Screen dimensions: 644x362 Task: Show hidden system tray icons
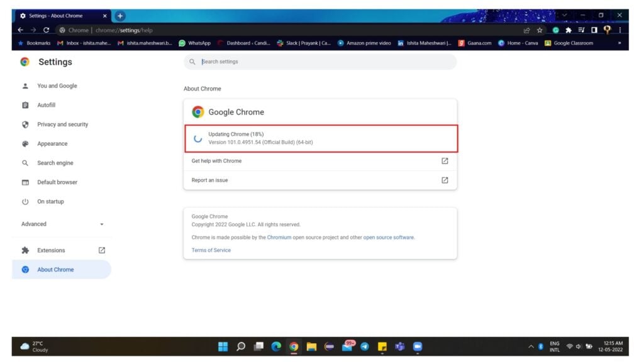point(531,347)
